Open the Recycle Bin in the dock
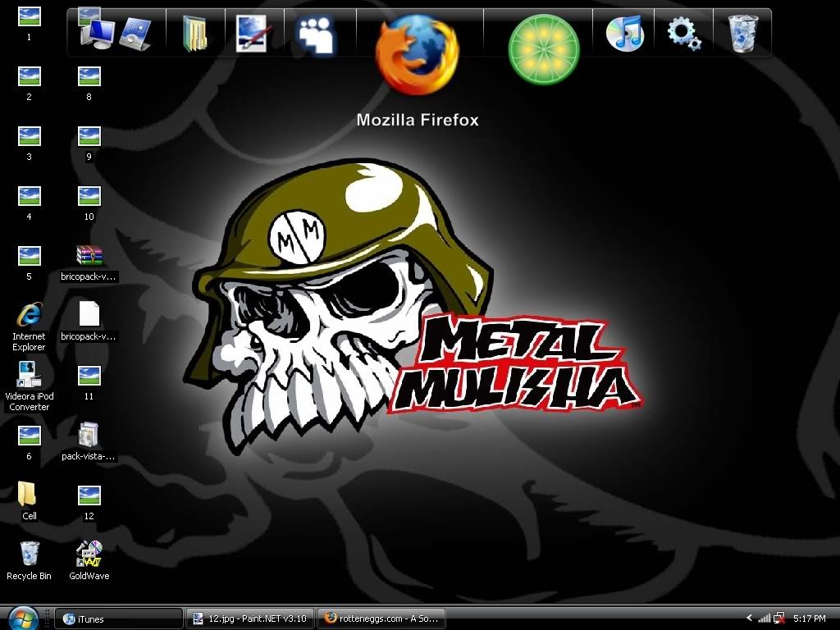Image resolution: width=840 pixels, height=630 pixels. [743, 34]
